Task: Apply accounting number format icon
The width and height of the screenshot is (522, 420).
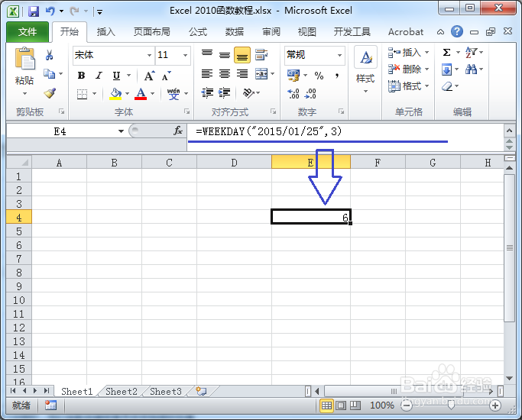Action: (293, 76)
